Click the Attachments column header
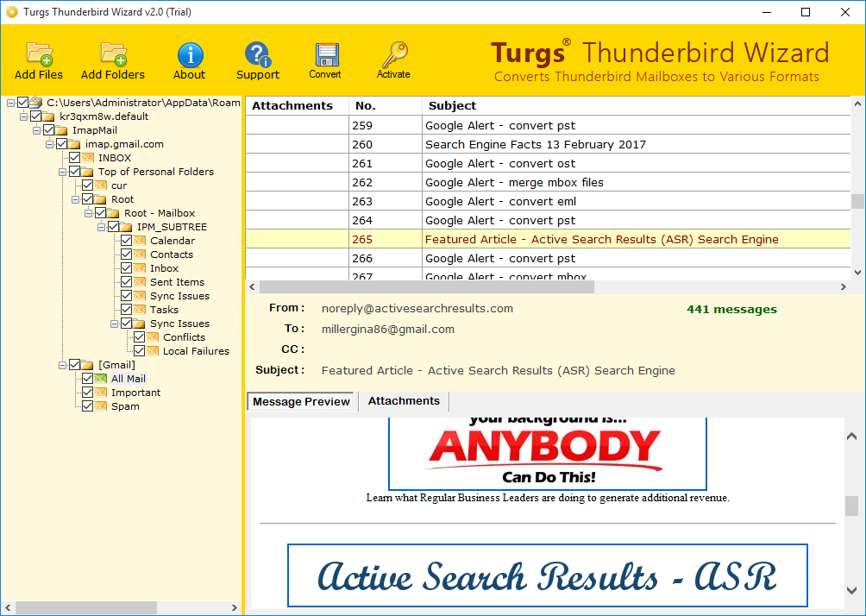This screenshot has height=616, width=866. 297,106
